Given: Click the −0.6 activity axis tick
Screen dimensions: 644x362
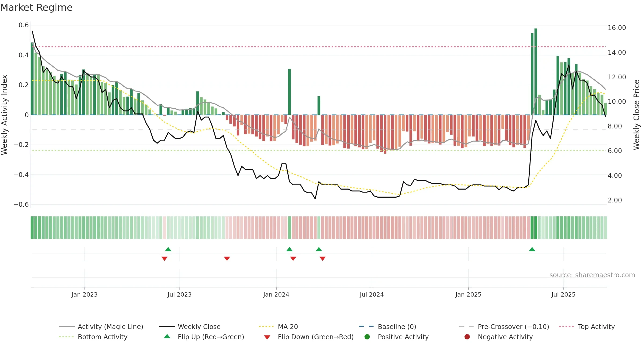Looking at the screenshot, I should point(21,205).
